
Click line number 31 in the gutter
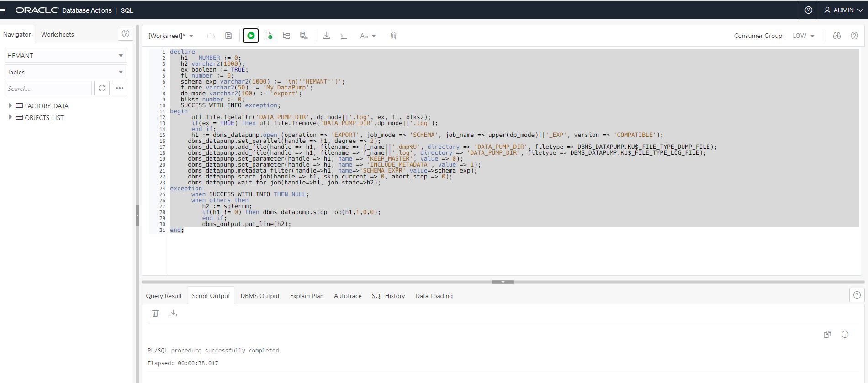click(x=162, y=230)
